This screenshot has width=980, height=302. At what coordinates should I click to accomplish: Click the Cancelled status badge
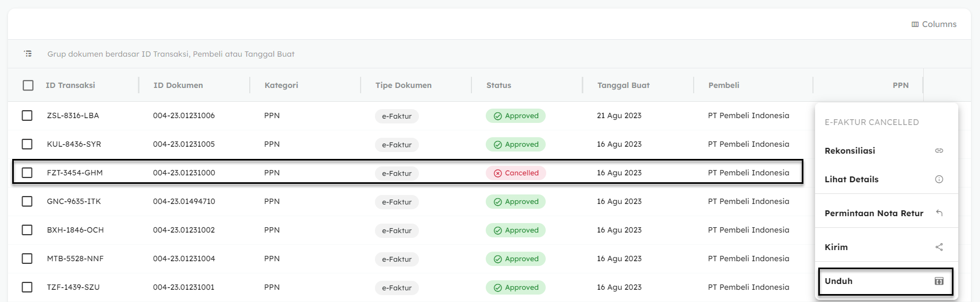tap(515, 173)
